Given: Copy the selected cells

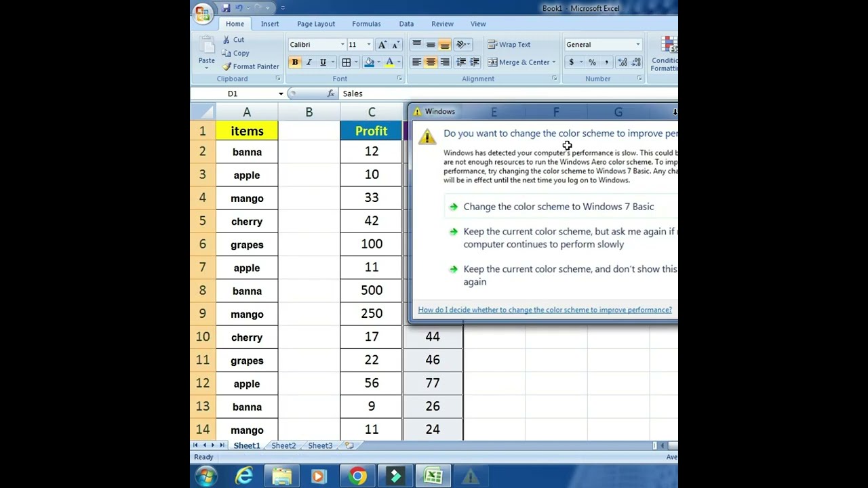Looking at the screenshot, I should pos(236,53).
